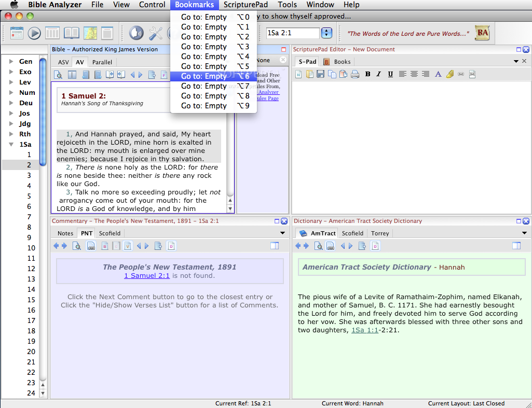
Task: Apply the yellow highlighter tool
Action: coord(450,74)
